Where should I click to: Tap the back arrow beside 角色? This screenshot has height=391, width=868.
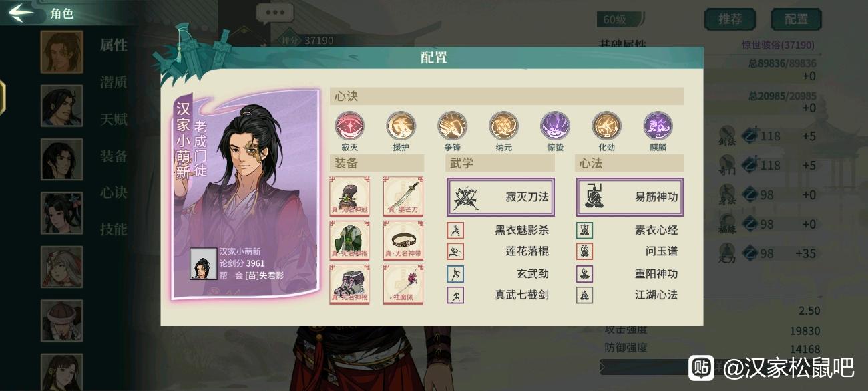tap(21, 12)
